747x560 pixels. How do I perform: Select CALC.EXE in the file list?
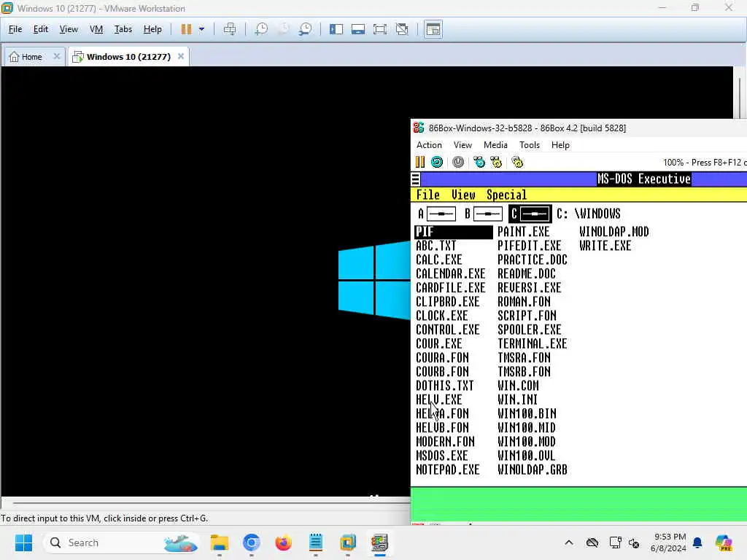point(438,260)
